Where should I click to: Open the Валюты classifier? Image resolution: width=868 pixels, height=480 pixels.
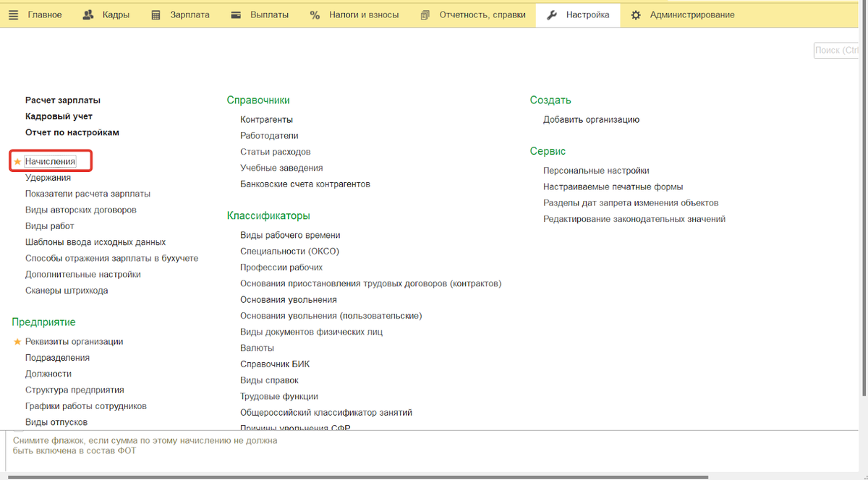click(257, 348)
